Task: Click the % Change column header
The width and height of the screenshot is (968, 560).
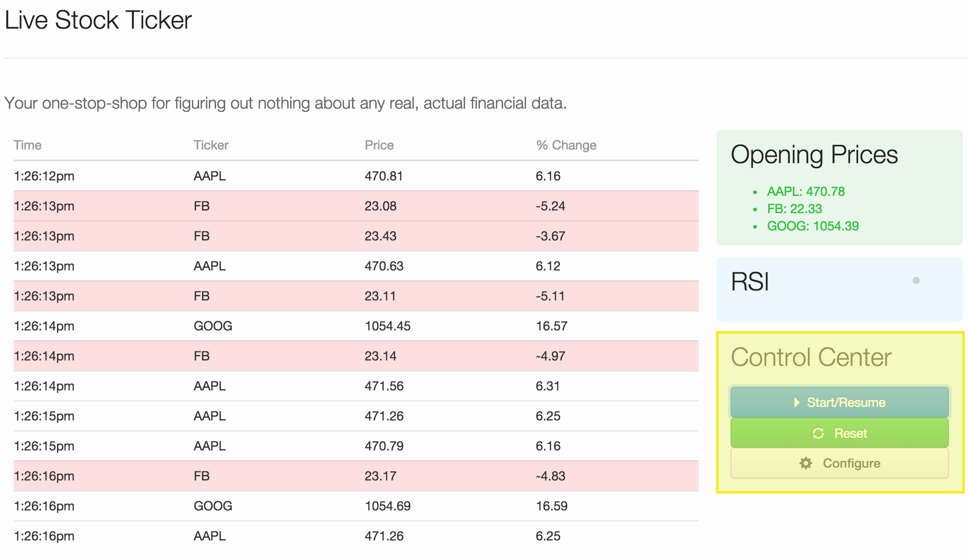Action: 566,145
